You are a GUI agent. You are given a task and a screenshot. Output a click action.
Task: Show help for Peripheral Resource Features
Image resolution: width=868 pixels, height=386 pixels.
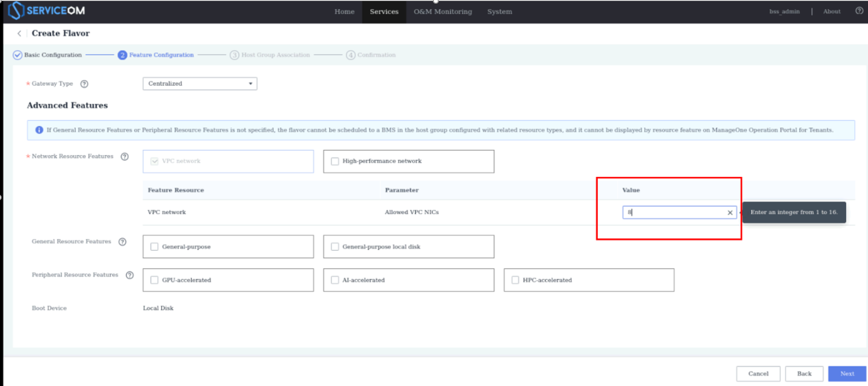(130, 275)
